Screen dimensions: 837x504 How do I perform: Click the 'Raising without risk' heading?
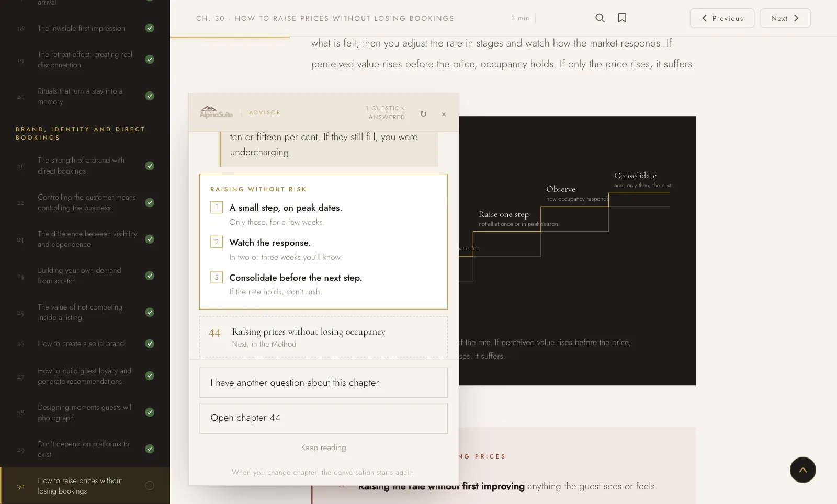coord(258,189)
